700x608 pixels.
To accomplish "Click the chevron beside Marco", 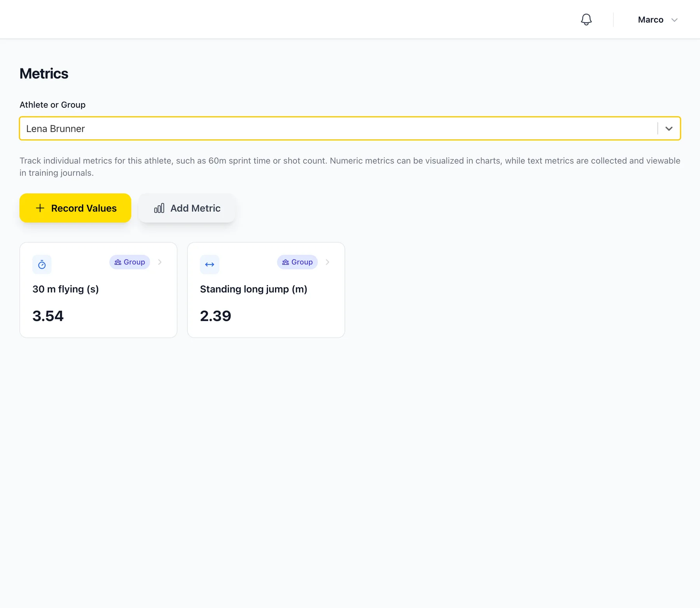I will (674, 20).
